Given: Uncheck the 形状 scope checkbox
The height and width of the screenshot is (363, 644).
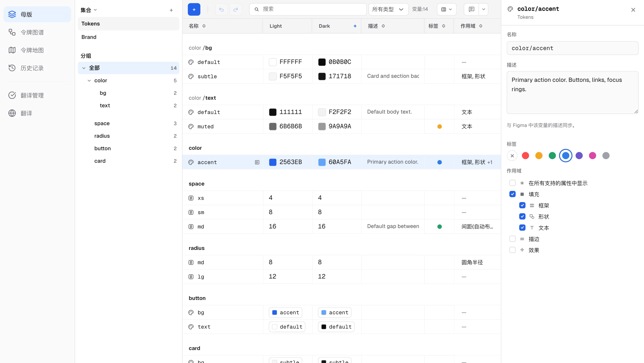Looking at the screenshot, I should (x=522, y=216).
